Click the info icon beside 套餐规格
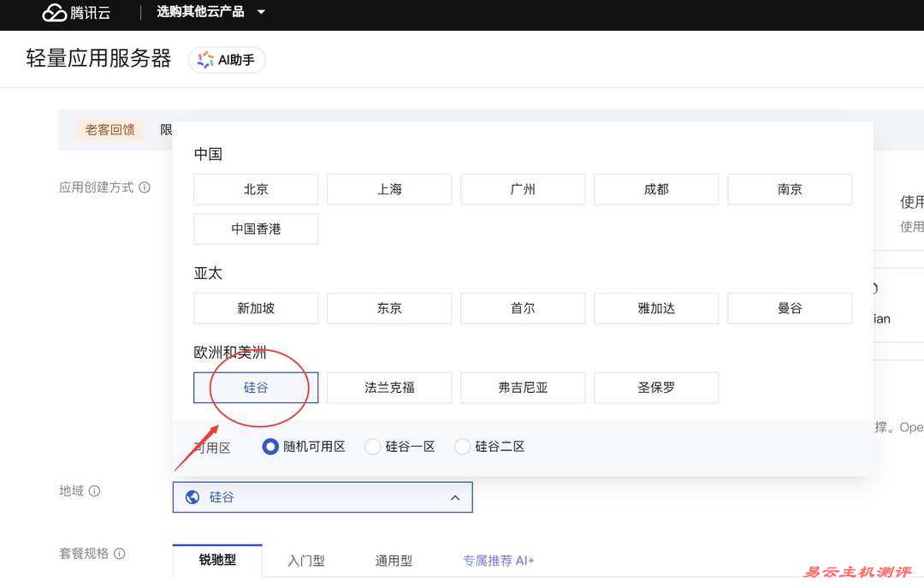 coord(119,553)
